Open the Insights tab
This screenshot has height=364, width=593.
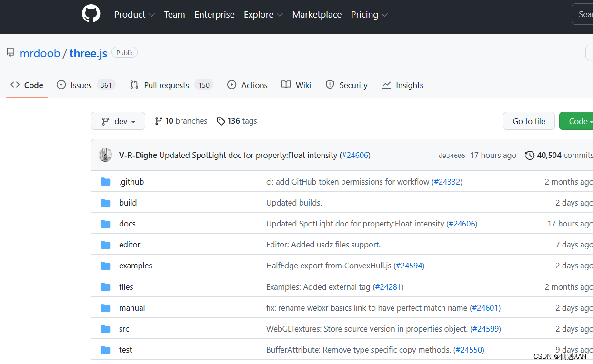(x=402, y=85)
